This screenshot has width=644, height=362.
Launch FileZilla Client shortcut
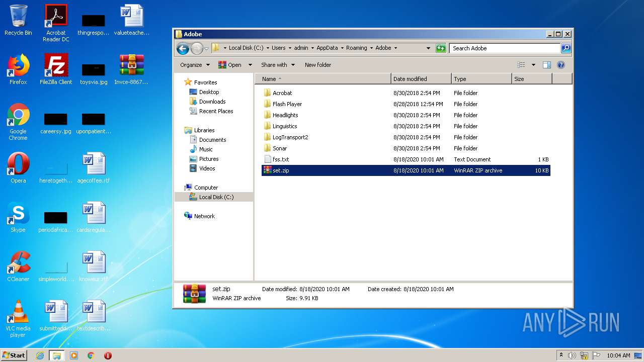click(56, 69)
